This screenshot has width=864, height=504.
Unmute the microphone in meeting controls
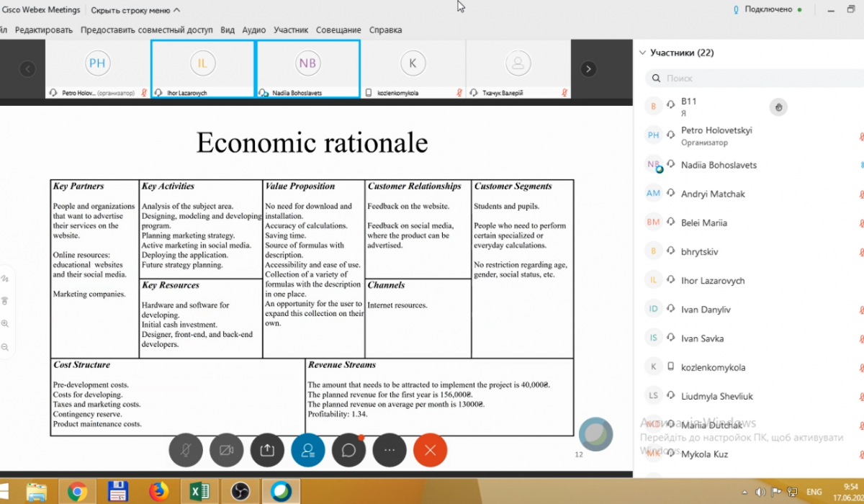pos(186,450)
